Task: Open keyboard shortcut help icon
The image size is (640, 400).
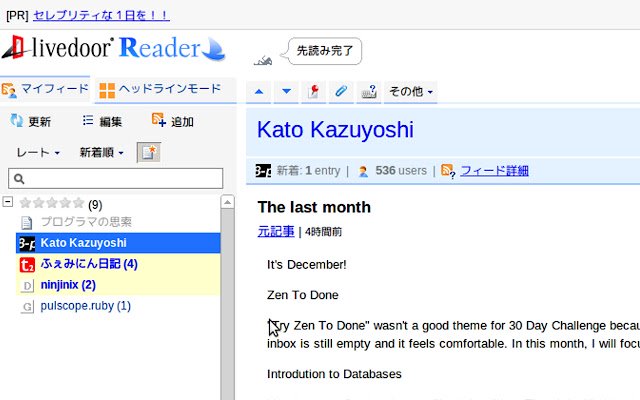Action: click(x=369, y=91)
